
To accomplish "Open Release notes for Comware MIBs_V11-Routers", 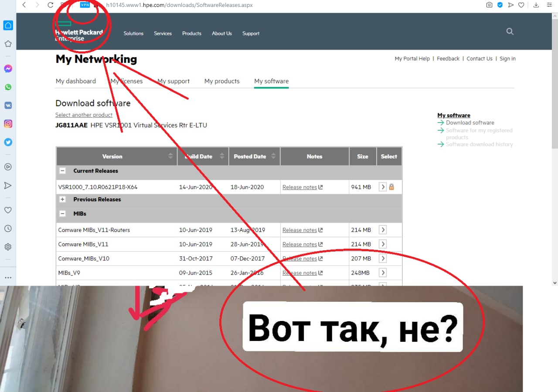I will pyautogui.click(x=303, y=230).
